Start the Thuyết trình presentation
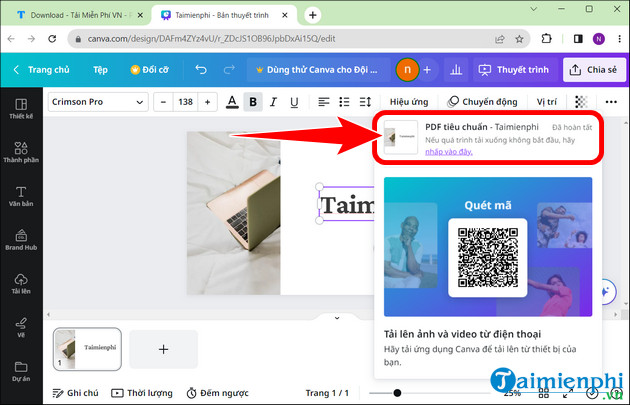 pos(513,70)
